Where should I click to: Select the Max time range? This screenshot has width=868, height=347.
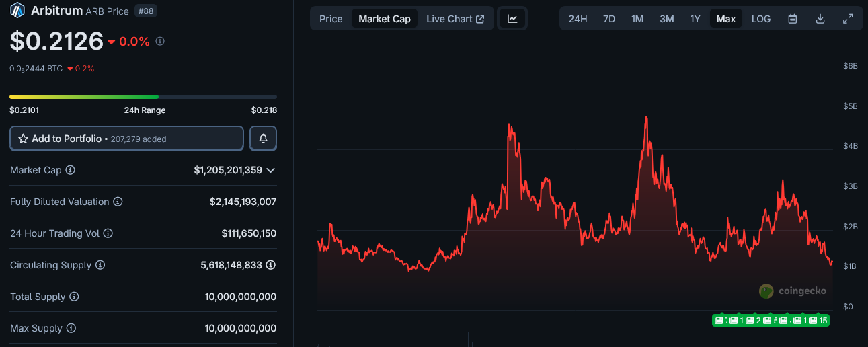click(x=726, y=19)
